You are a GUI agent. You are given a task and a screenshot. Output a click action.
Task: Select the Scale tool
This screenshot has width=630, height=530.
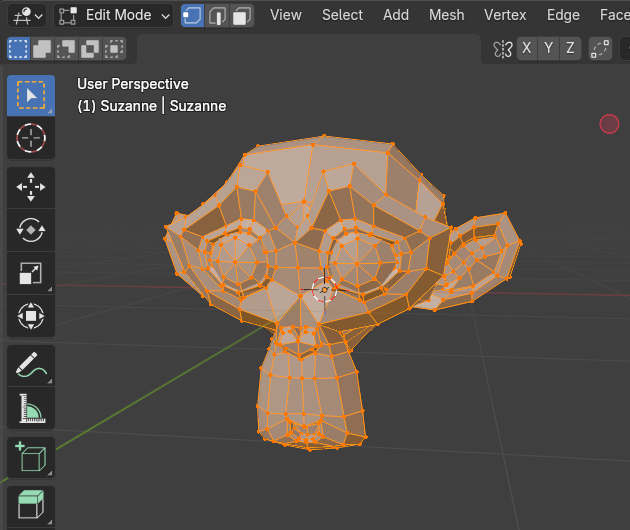[31, 273]
